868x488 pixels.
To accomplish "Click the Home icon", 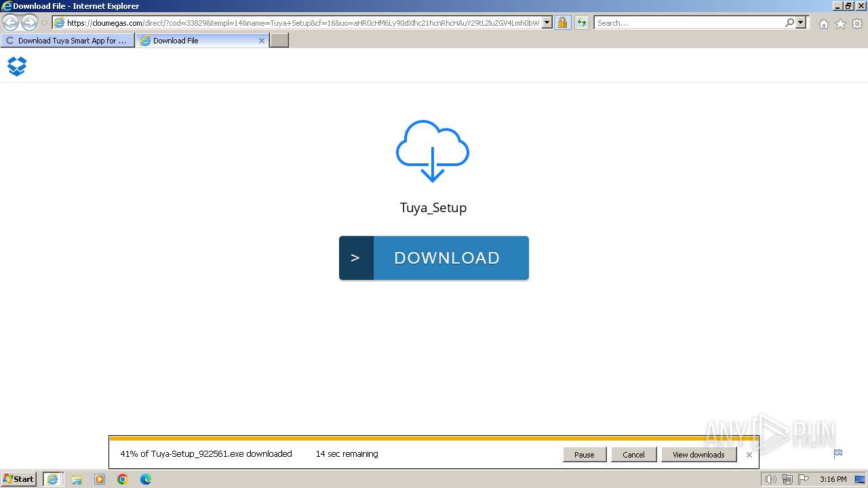I will 823,24.
